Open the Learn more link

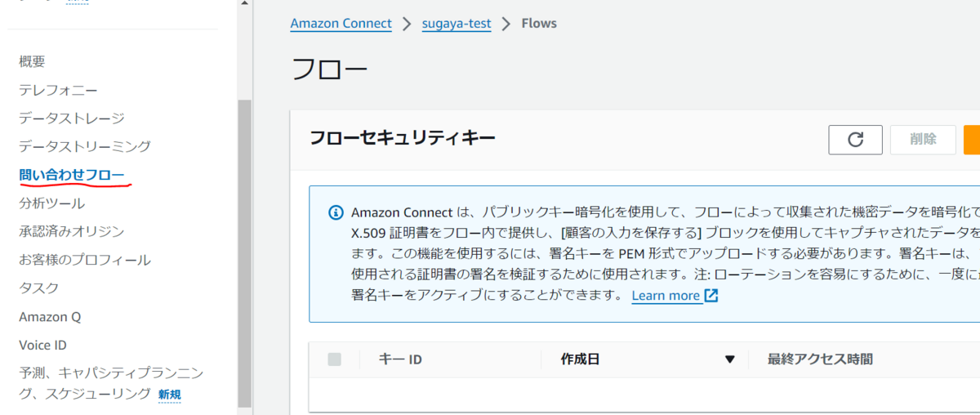pyautogui.click(x=666, y=296)
